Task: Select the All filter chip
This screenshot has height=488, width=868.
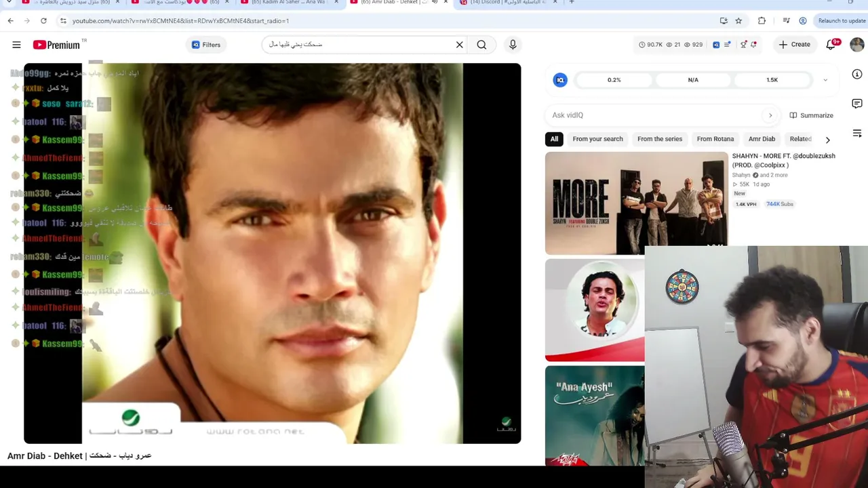Action: (x=554, y=139)
